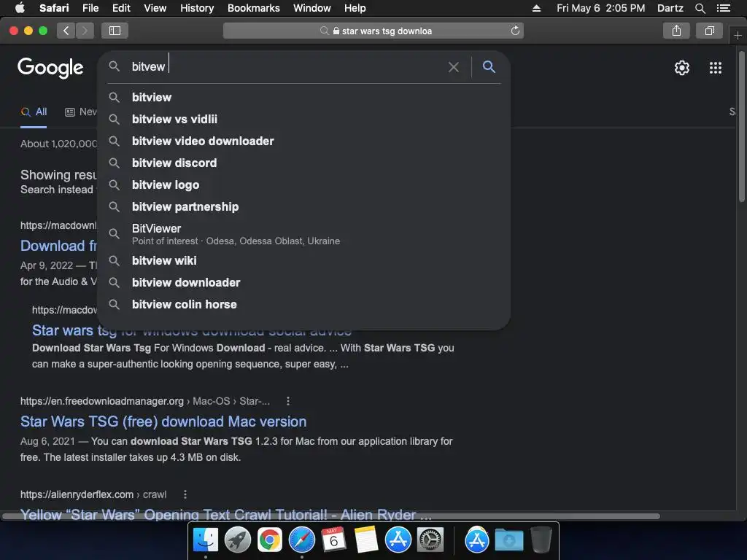Click the Safari back navigation arrow
Image resolution: width=747 pixels, height=560 pixels.
(66, 31)
